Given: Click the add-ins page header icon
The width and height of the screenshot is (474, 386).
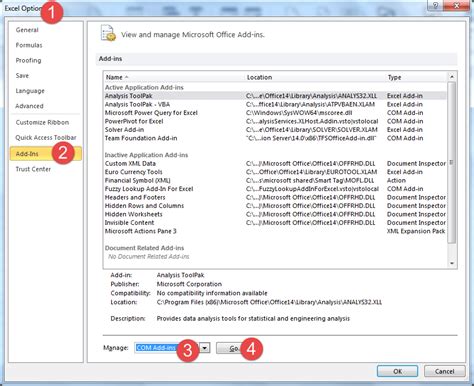Looking at the screenshot, I should pos(108,33).
